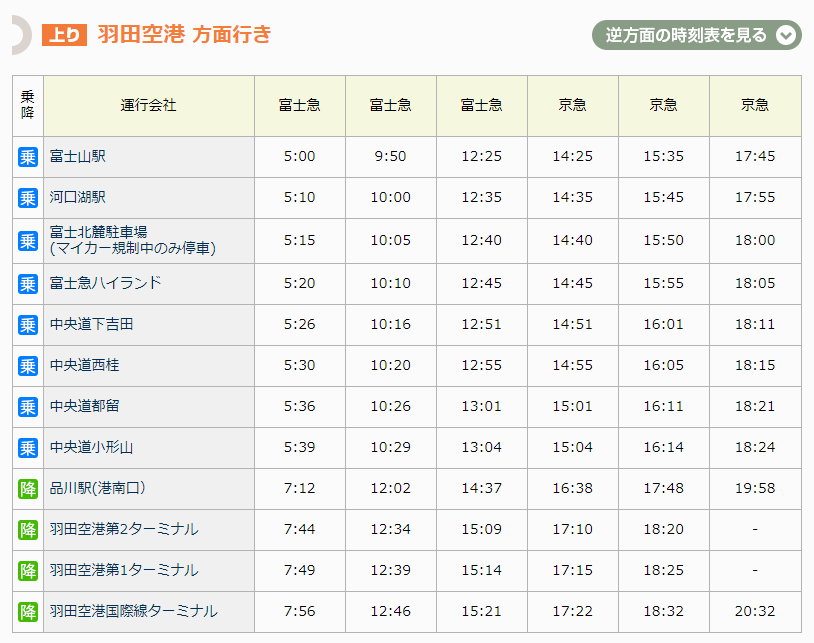Select the 羽田空港国際線ターミナル stop name
The height and width of the screenshot is (643, 814).
click(133, 611)
